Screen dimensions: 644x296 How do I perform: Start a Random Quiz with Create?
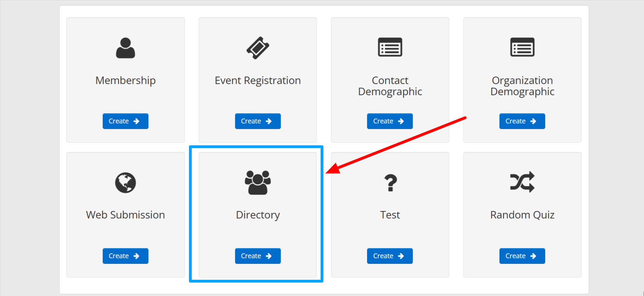point(522,256)
